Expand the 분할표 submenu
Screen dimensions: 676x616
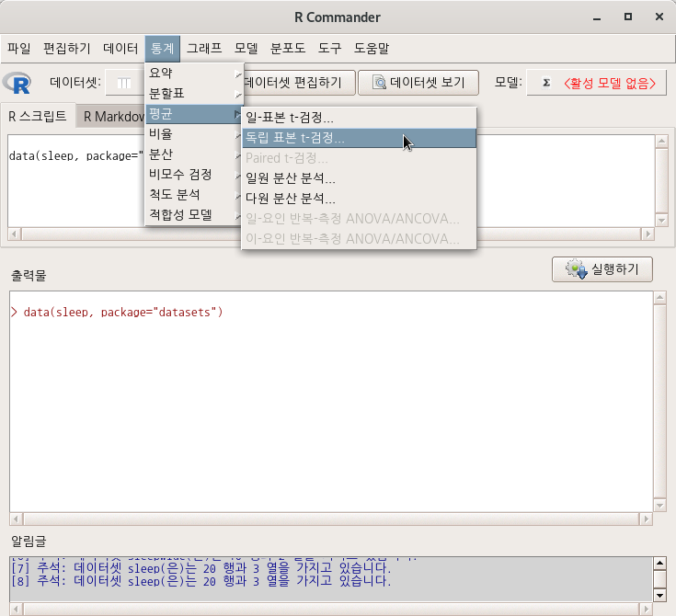tap(194, 94)
